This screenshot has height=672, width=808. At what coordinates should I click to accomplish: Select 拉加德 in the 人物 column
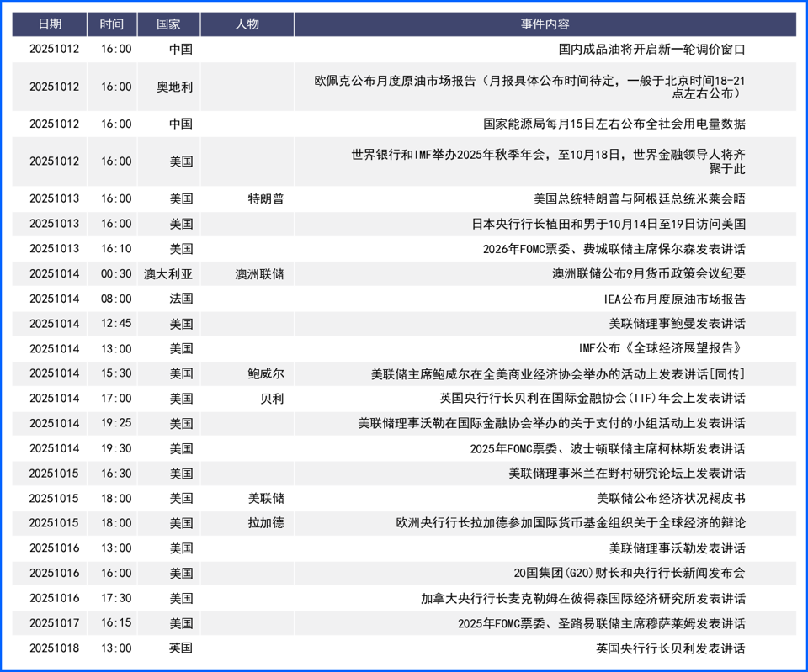pos(266,523)
